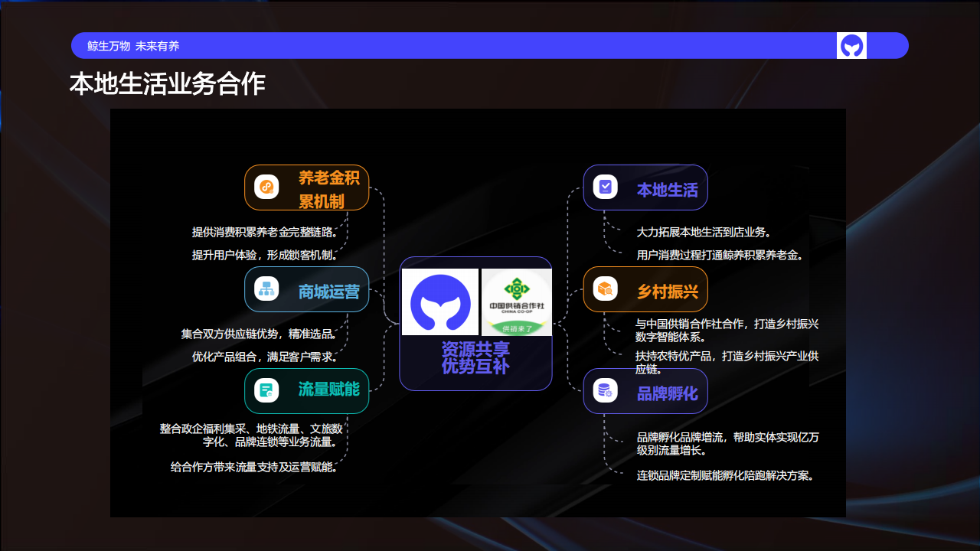Select the line 连锁品牌定制赋能孵化陪跑解决方案
Viewport: 980px width, 551px height.
(725, 475)
